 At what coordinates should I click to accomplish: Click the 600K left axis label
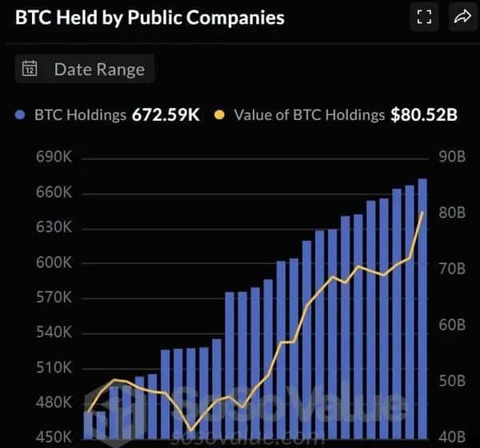[54, 263]
